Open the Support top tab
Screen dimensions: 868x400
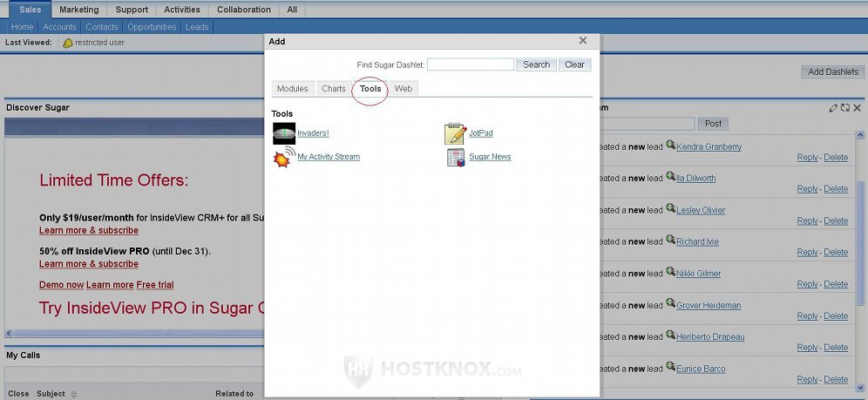coord(132,10)
